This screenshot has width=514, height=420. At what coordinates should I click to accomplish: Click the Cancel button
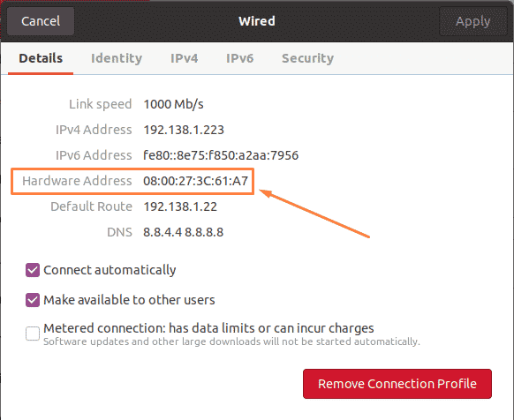41,21
